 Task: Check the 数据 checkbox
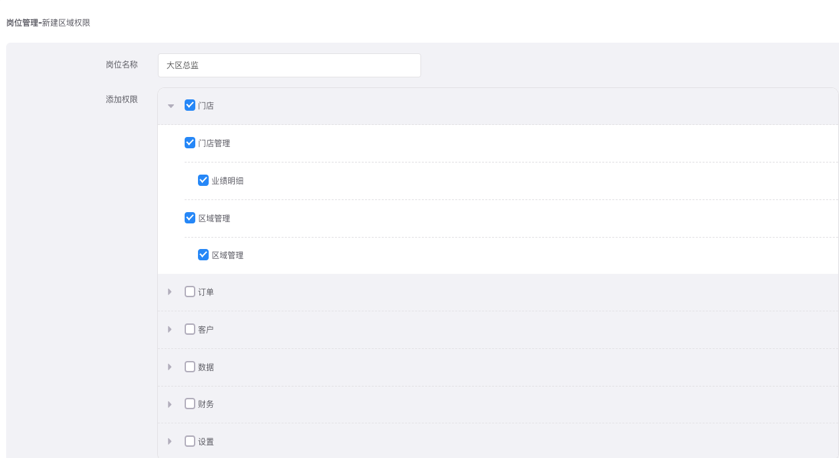tap(190, 367)
